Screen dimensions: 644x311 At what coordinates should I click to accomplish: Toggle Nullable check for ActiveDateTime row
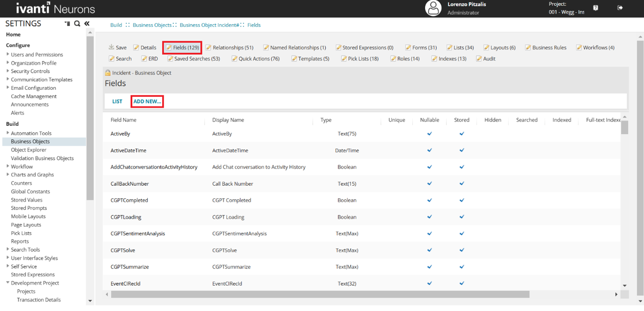tap(430, 150)
